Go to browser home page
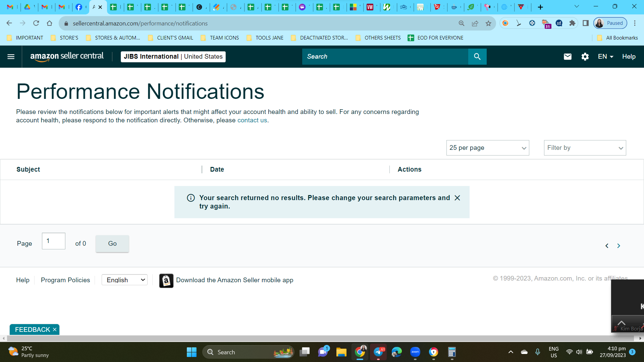 click(50, 23)
